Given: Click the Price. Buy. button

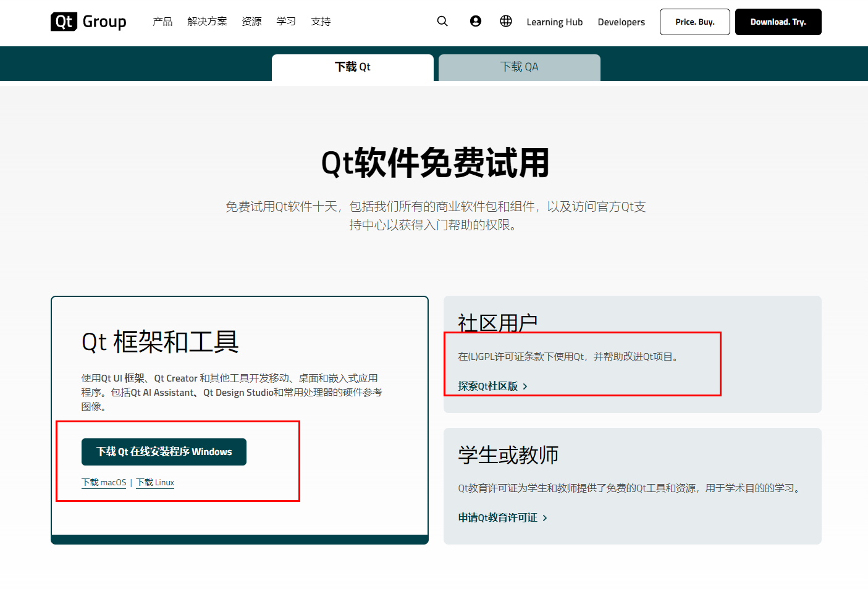Looking at the screenshot, I should pyautogui.click(x=695, y=22).
